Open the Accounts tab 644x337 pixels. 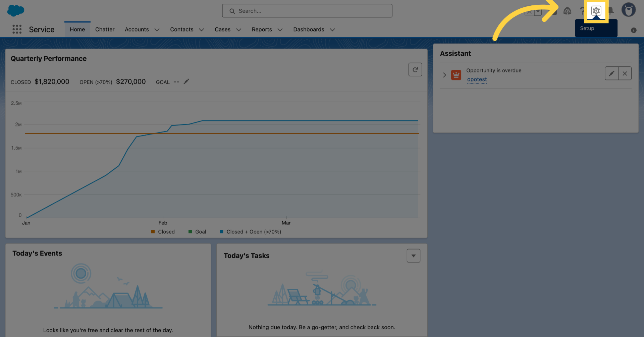click(137, 30)
